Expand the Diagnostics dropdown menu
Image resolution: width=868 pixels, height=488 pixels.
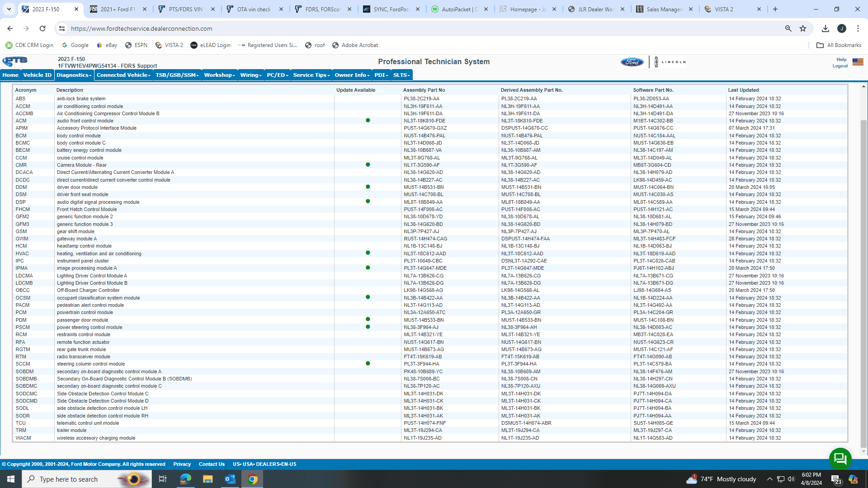(74, 75)
